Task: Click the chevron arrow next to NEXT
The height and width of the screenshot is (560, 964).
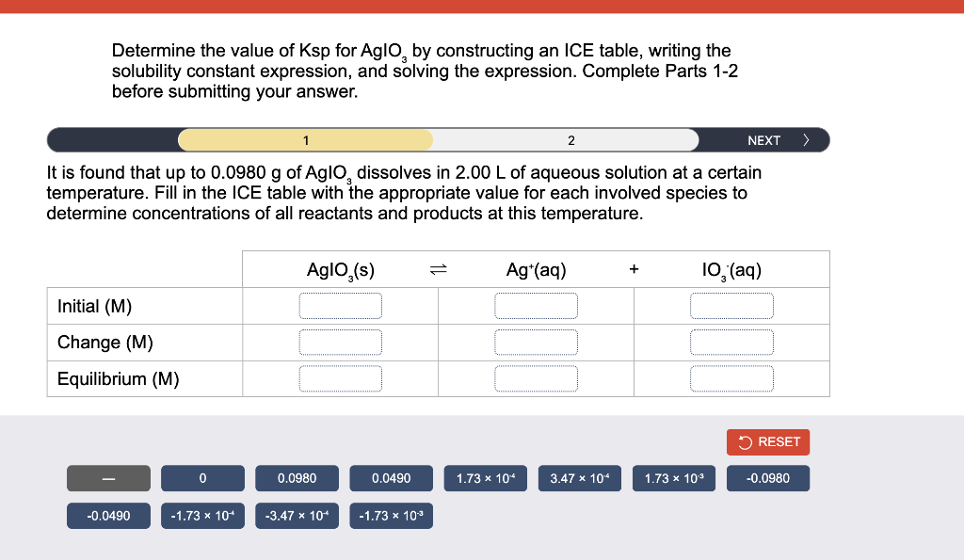Action: (806, 139)
